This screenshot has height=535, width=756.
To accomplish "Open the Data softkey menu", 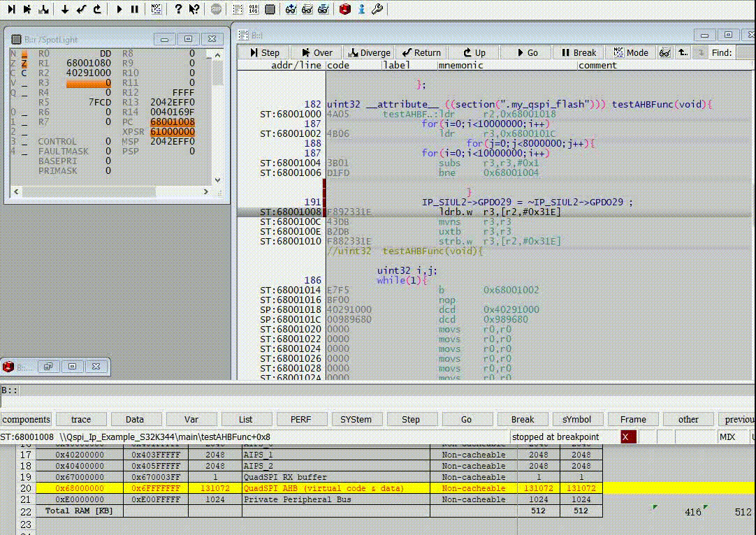I will point(135,419).
